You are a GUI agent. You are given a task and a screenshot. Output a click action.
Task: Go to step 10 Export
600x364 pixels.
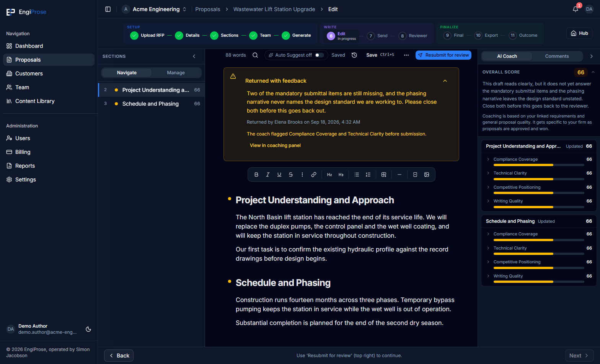click(x=486, y=36)
